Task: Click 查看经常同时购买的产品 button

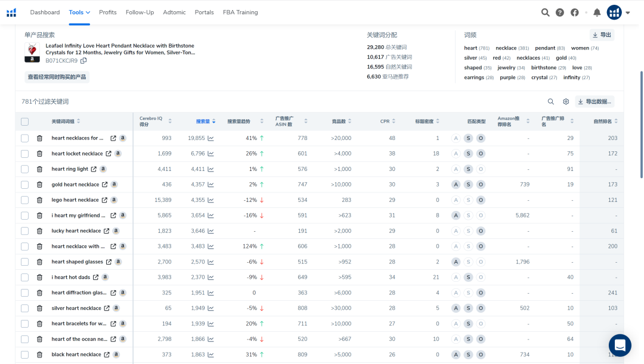Action: click(57, 77)
